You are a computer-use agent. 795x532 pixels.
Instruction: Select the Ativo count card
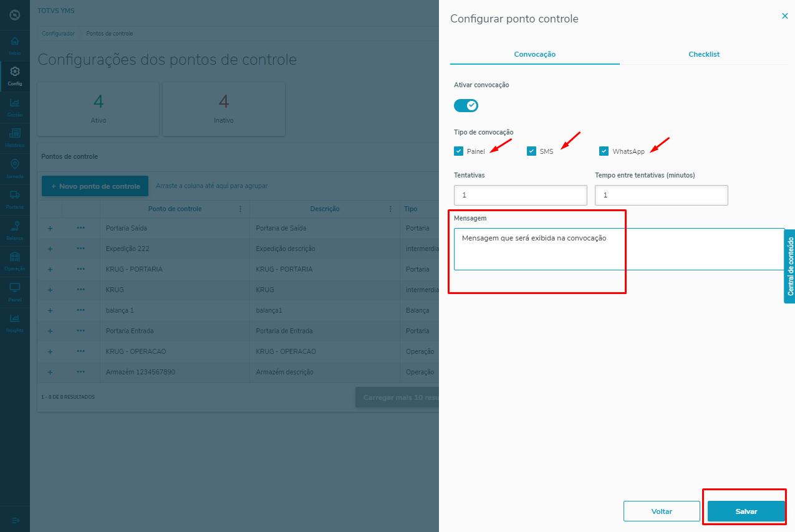click(x=99, y=109)
